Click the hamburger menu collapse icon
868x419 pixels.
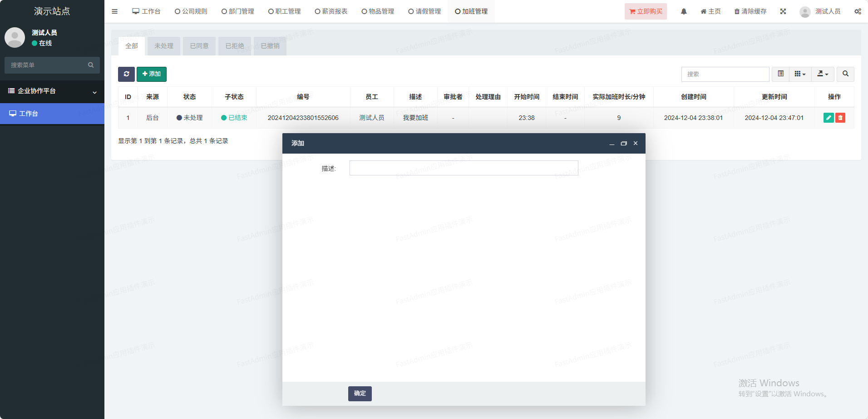pyautogui.click(x=114, y=11)
